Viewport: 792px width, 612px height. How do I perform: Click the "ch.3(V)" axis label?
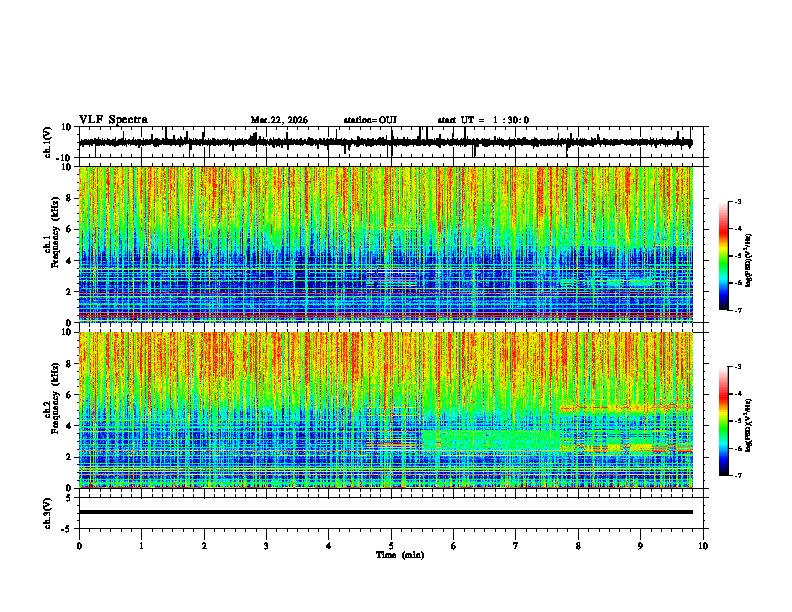click(48, 513)
